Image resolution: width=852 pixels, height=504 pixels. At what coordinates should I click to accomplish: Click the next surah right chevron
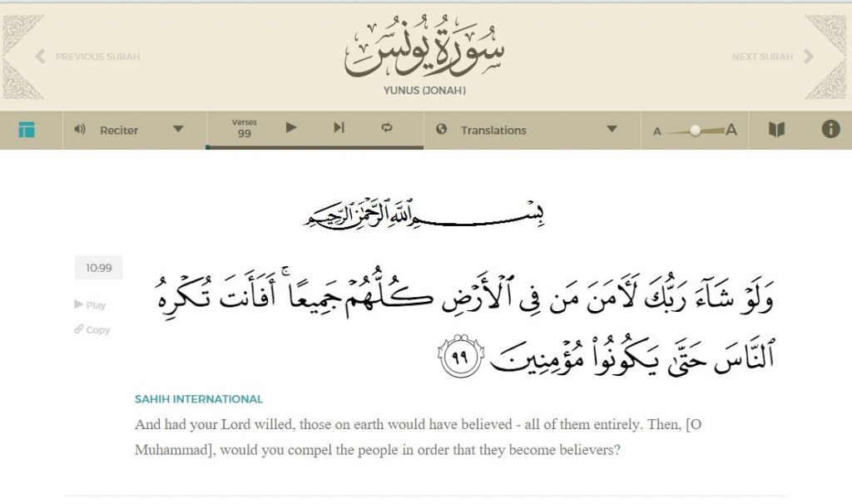coord(809,57)
